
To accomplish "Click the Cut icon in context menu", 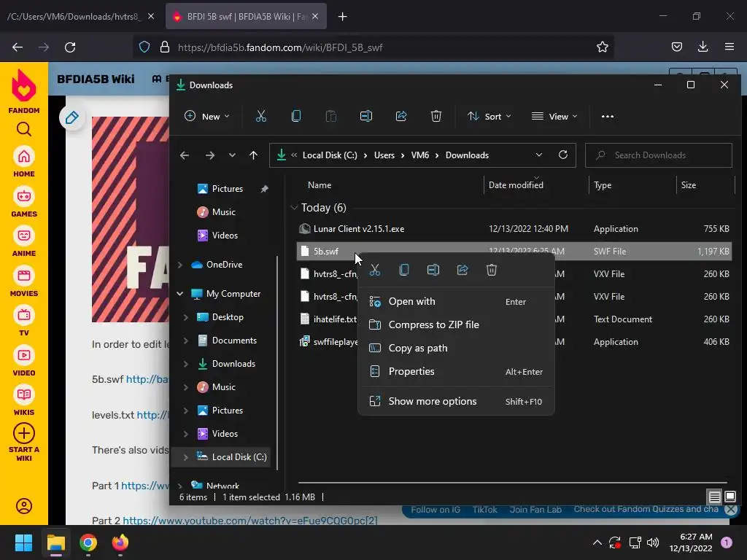I will (375, 270).
